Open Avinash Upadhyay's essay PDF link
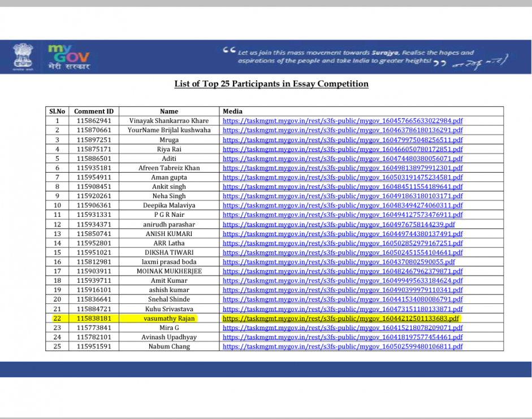This screenshot has height=419, width=532. coord(342,337)
